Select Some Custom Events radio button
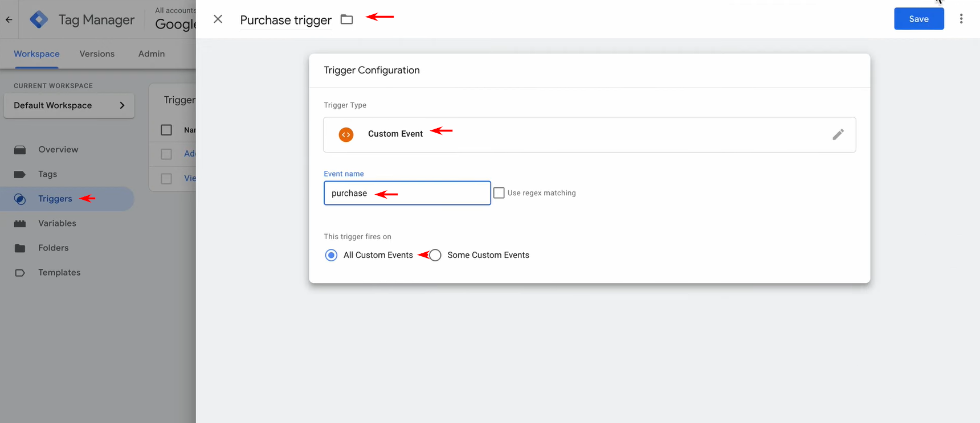 point(435,255)
